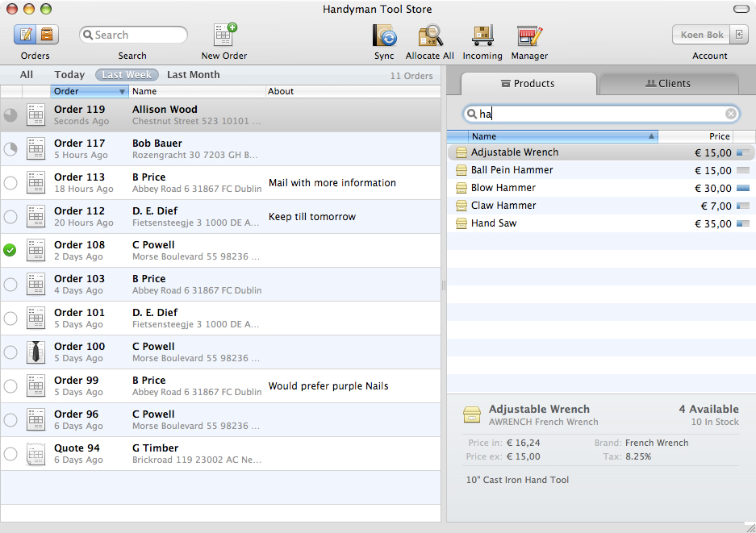
Task: Open Allocate All from the toolbar
Action: coord(429,35)
